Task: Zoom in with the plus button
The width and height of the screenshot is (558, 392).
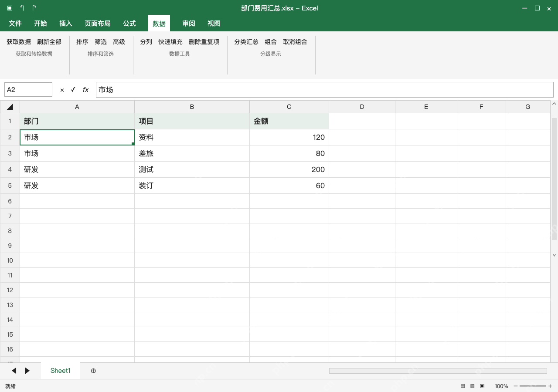Action: pos(550,386)
